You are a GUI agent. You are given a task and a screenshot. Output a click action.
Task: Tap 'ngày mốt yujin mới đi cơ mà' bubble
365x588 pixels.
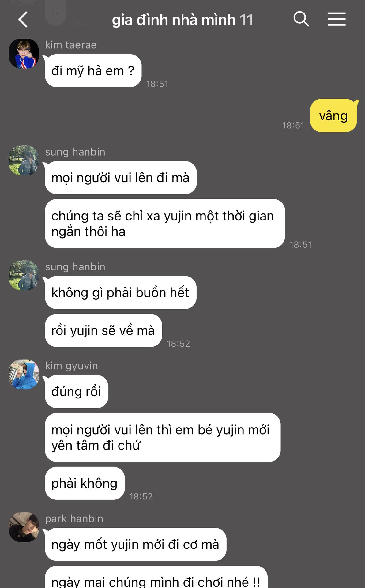136,544
